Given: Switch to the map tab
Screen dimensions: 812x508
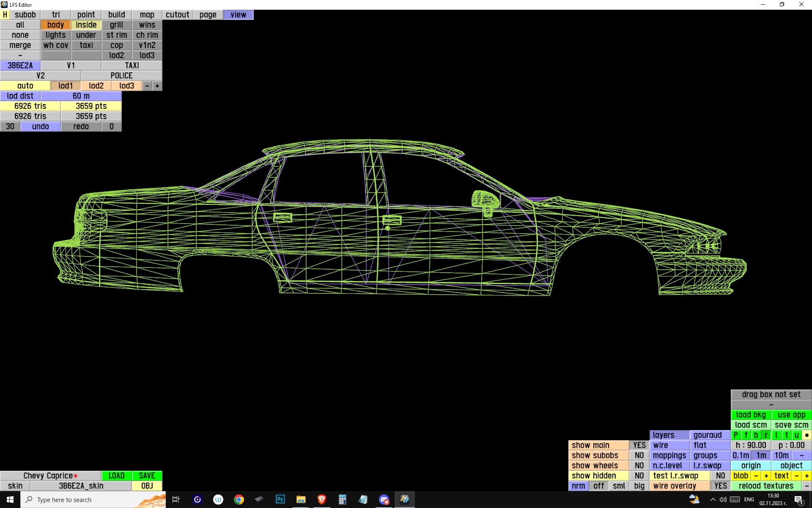Looking at the screenshot, I should 147,15.
